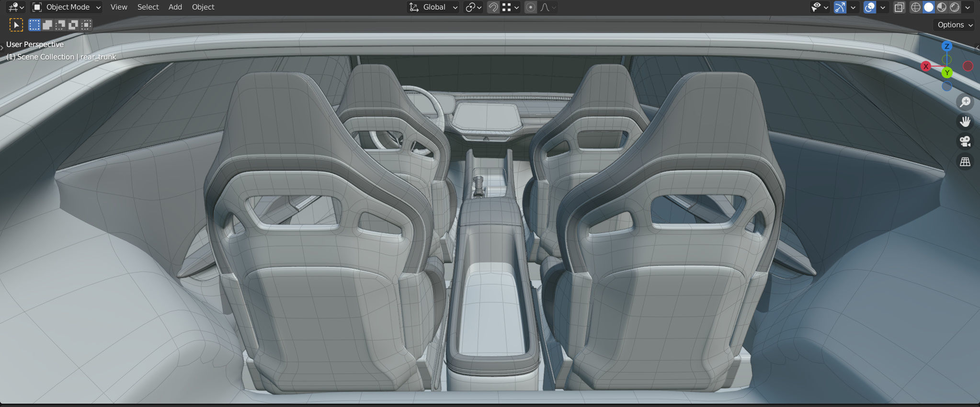The width and height of the screenshot is (980, 407).
Task: Toggle snapping magnet icon
Action: coord(493,7)
